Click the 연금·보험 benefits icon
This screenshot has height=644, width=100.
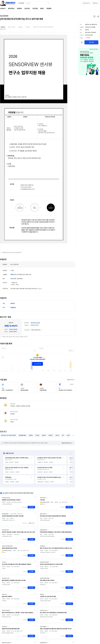[x=5, y=405]
